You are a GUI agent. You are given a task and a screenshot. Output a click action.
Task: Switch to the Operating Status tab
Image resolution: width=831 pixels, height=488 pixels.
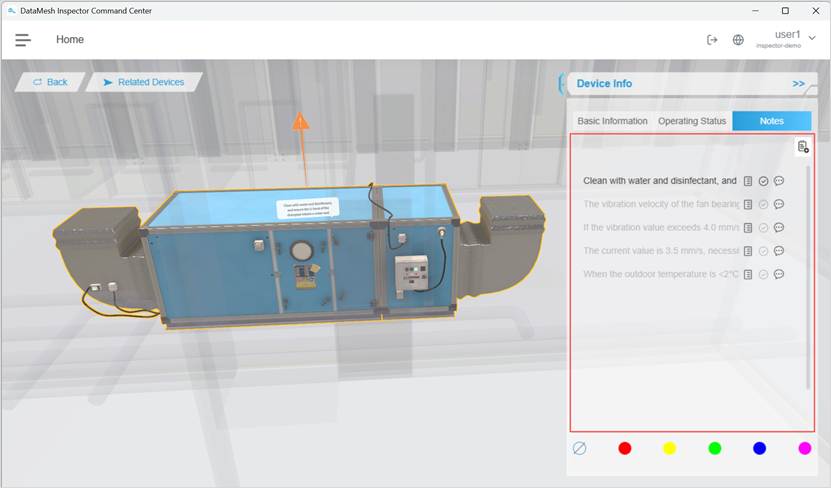pyautogui.click(x=692, y=121)
